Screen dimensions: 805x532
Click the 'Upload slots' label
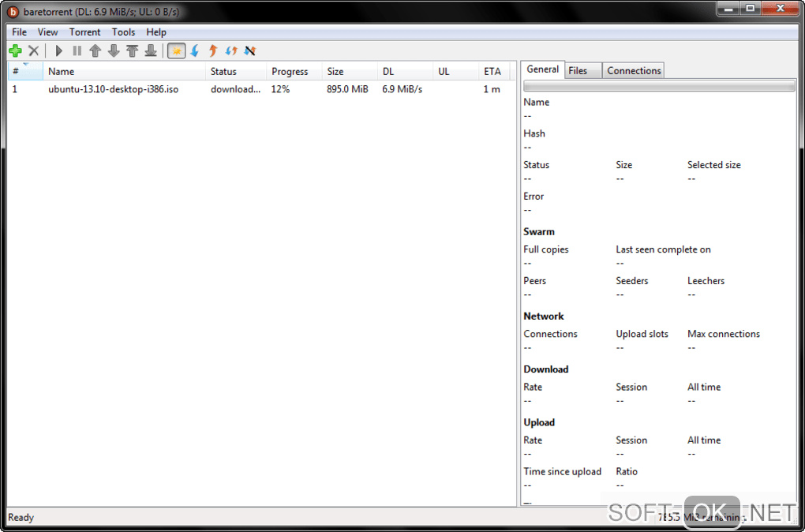(x=642, y=334)
